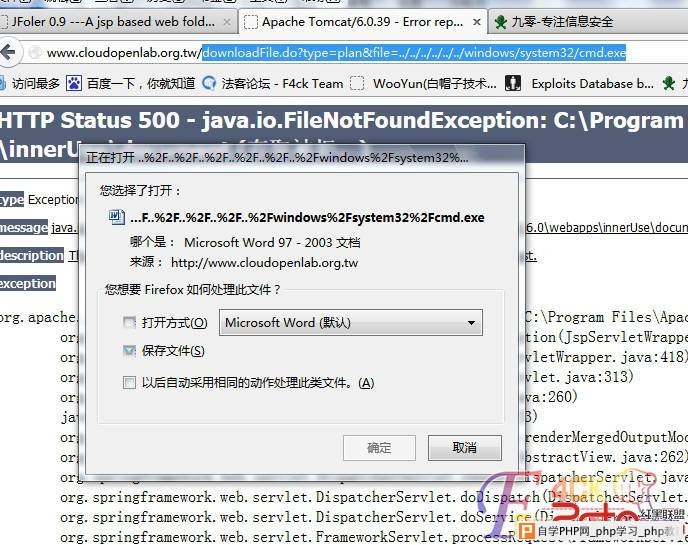Viewport: 688px width, 545px height.
Task: Click the 'description' label on the error page
Action: [x=32, y=255]
